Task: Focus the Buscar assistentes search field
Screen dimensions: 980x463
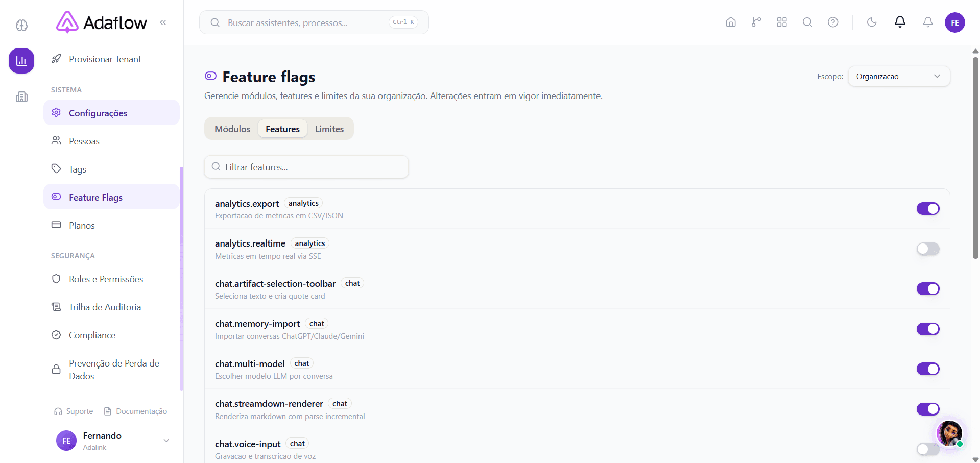Action: tap(314, 22)
